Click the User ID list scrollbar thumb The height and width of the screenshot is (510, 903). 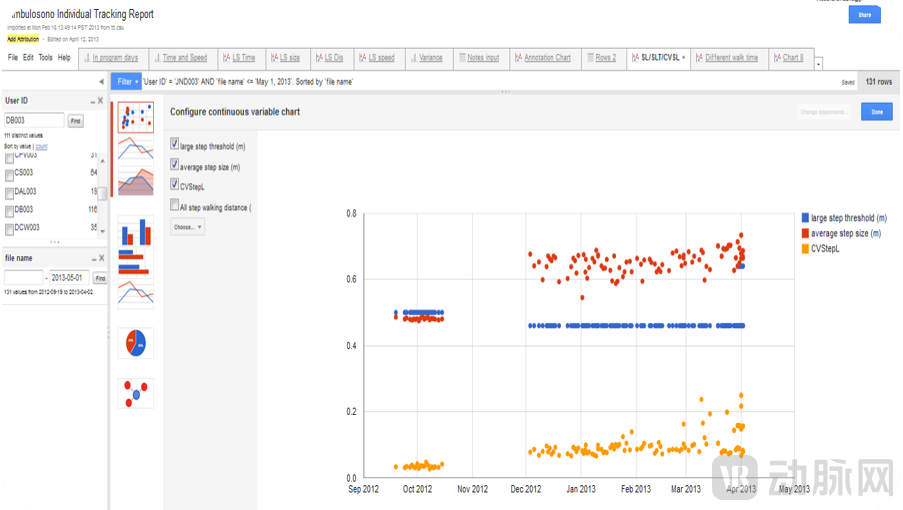103,193
